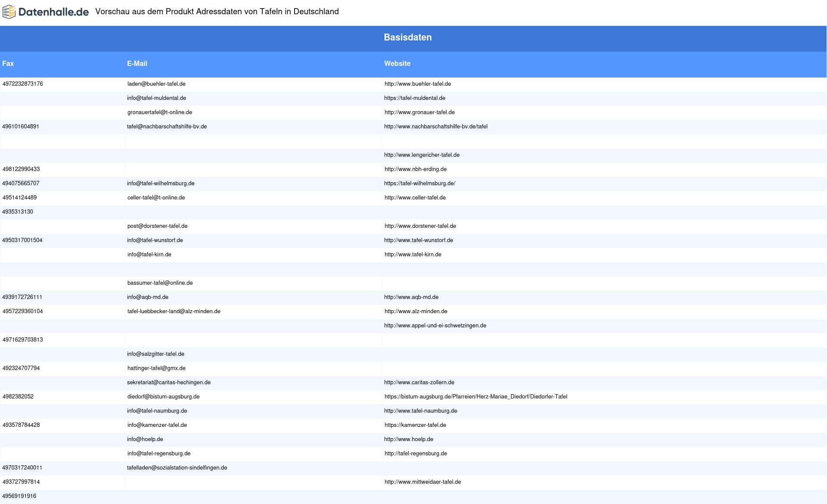Click email info@kamenzer-tafel.de

[x=157, y=425]
